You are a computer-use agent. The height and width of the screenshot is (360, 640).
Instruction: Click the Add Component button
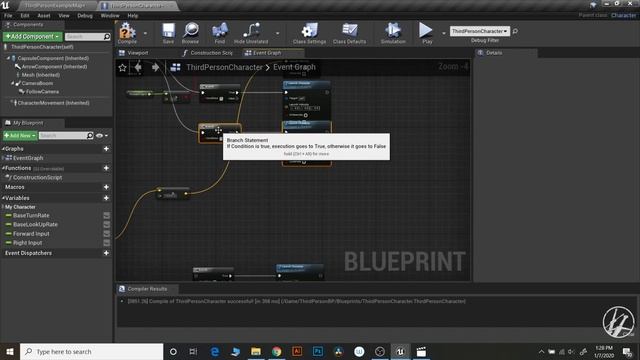32,36
